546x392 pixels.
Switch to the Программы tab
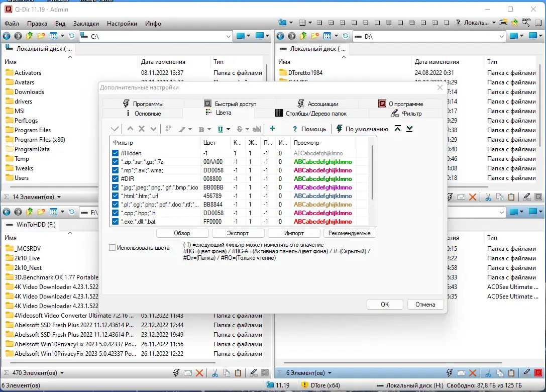coord(144,104)
